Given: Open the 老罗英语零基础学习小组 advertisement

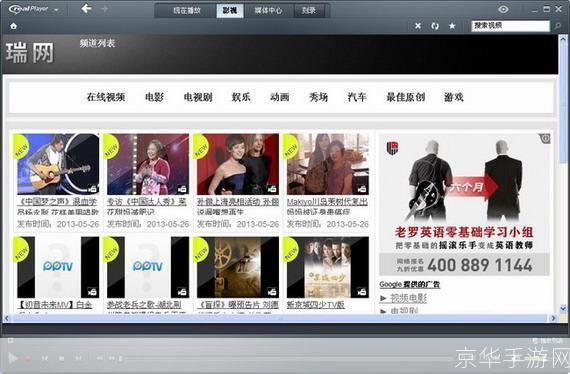Looking at the screenshot, I should (x=464, y=204).
